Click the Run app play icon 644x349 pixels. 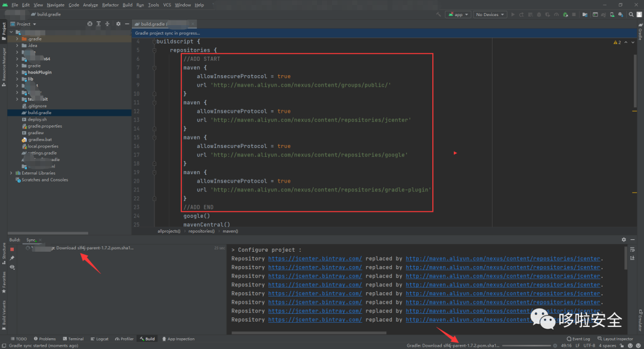513,14
